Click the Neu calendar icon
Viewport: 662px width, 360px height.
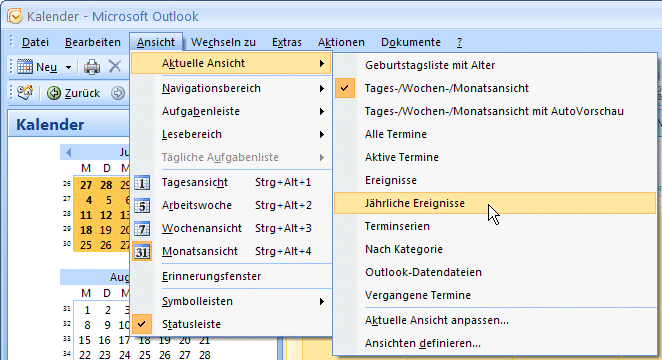(24, 67)
